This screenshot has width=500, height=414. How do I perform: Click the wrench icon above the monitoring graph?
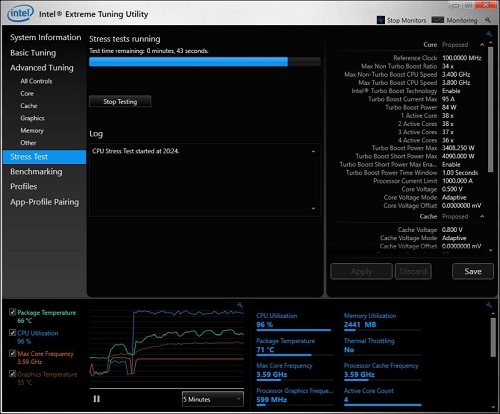(x=240, y=305)
